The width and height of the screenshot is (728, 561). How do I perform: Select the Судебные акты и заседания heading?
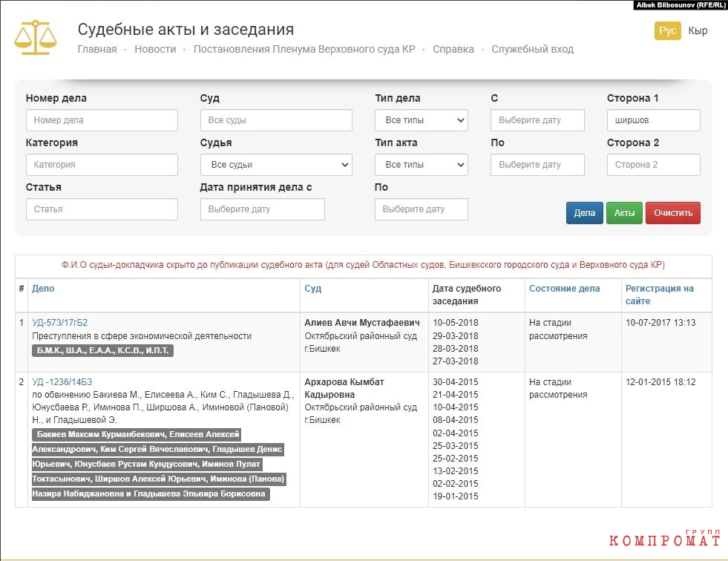click(186, 29)
